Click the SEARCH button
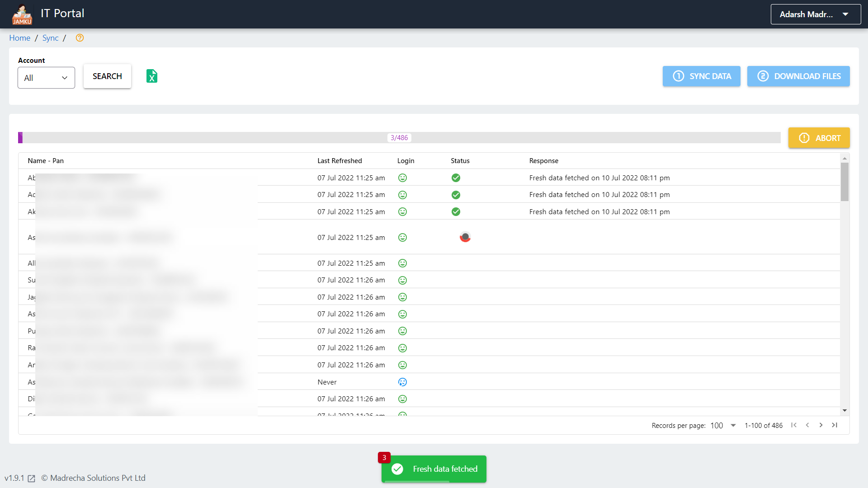868x488 pixels. (107, 76)
